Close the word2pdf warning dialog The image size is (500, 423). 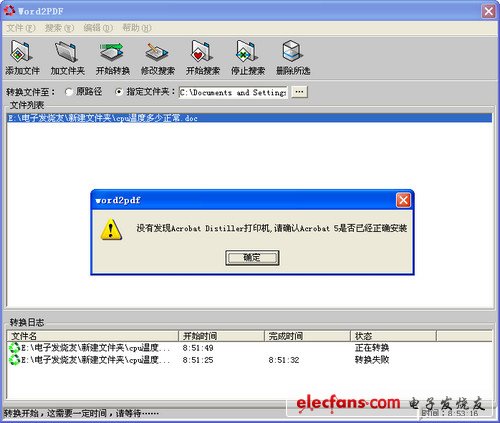(x=403, y=200)
